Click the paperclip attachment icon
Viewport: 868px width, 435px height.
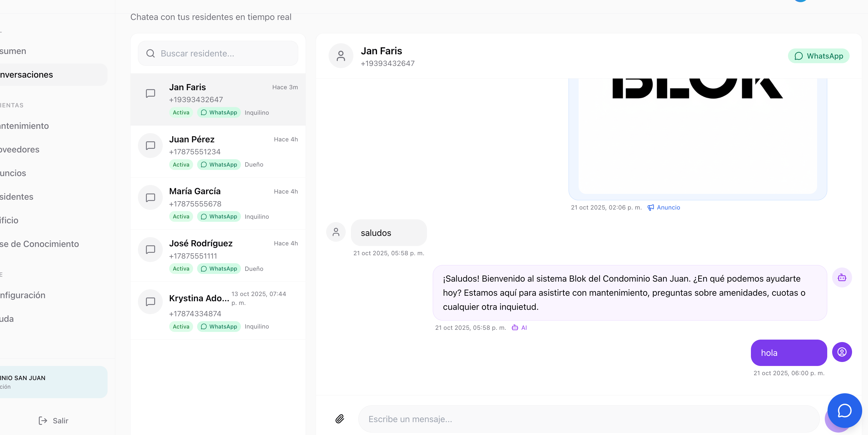[340, 419]
